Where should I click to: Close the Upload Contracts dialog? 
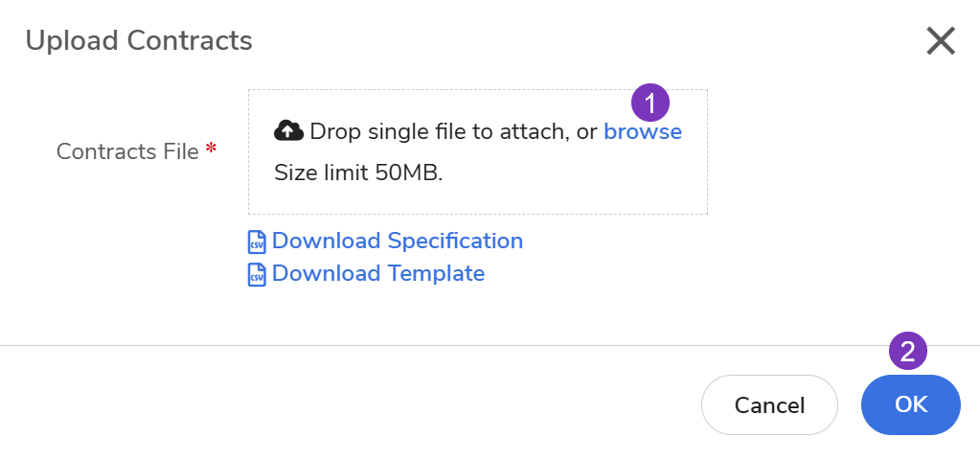point(941,41)
